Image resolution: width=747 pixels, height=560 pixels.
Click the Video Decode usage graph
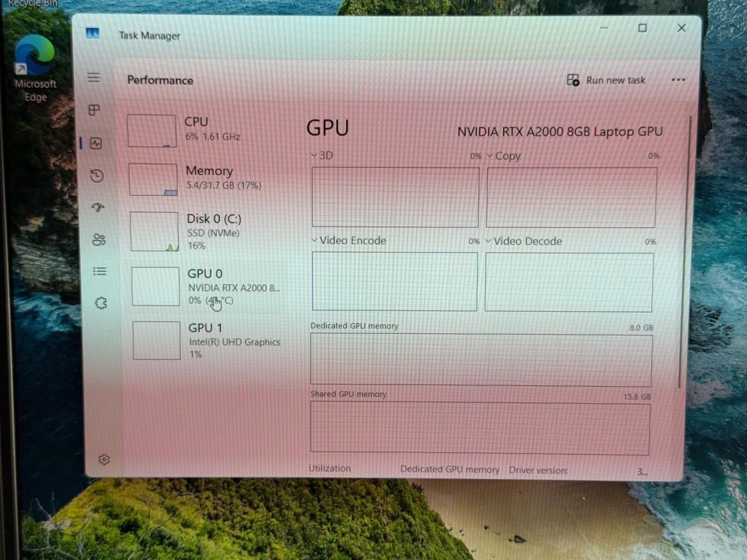(569, 282)
